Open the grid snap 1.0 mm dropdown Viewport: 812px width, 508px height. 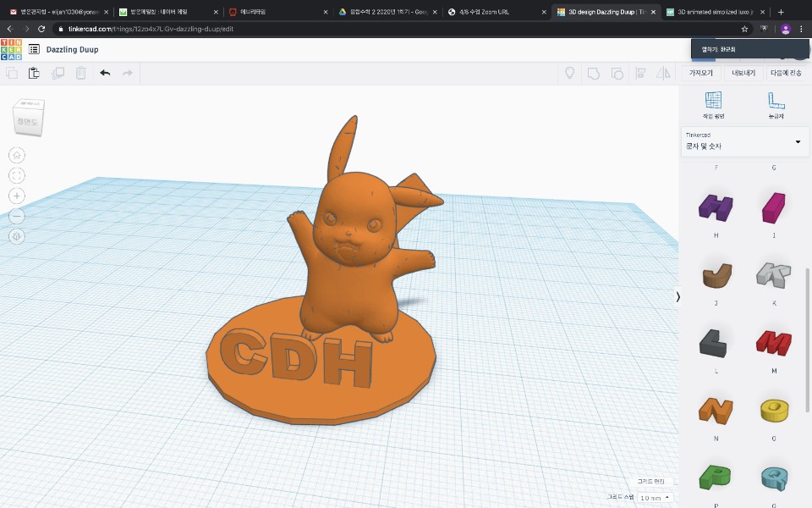(x=655, y=498)
